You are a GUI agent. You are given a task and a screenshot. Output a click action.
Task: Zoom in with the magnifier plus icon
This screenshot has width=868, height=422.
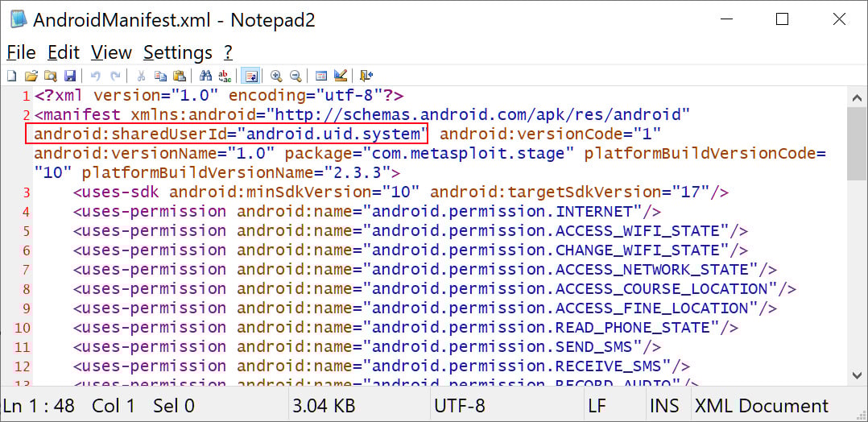coord(276,76)
